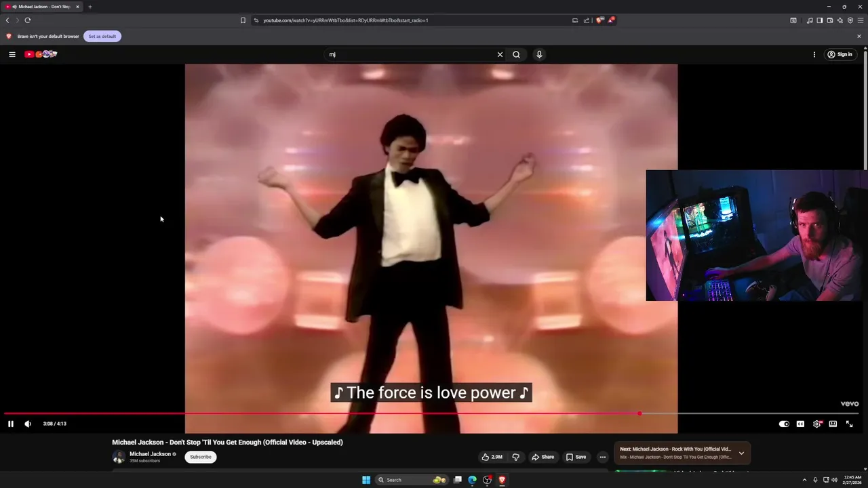Viewport: 868px width, 488px height.
Task: Select the Michael Jackson - Don't Stop tab
Action: coord(42,7)
